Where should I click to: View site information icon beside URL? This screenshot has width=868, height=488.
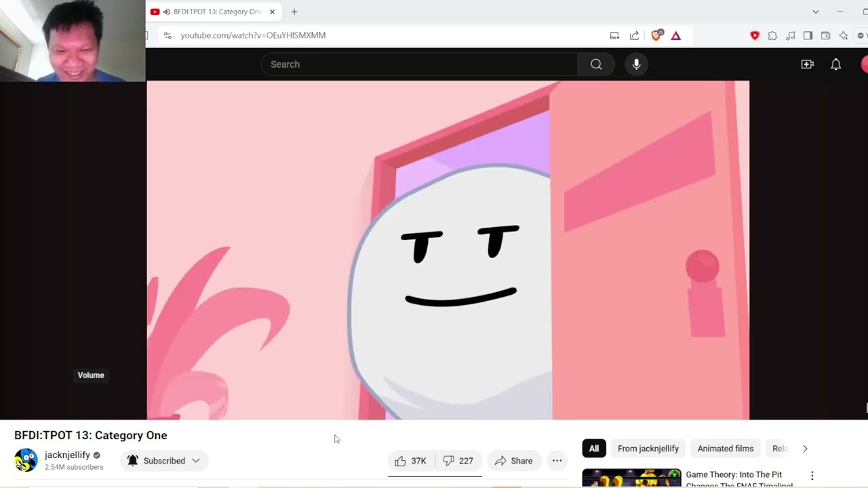[x=167, y=35]
